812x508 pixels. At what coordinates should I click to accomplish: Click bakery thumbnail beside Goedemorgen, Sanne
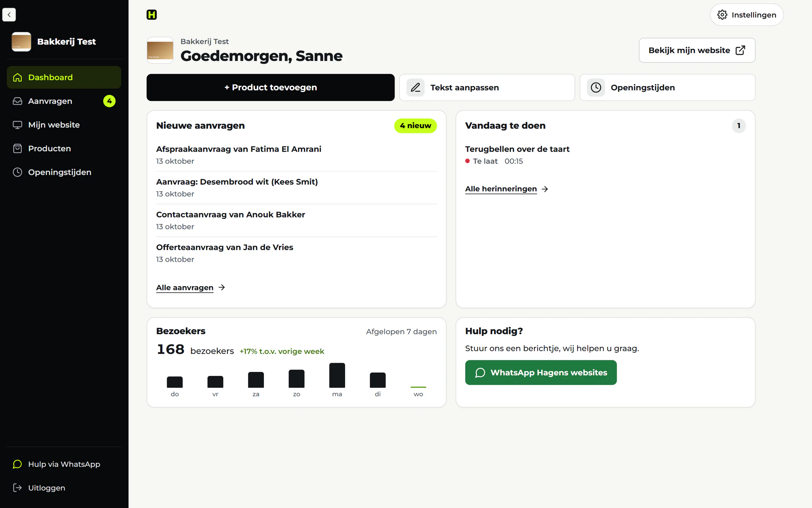(160, 50)
